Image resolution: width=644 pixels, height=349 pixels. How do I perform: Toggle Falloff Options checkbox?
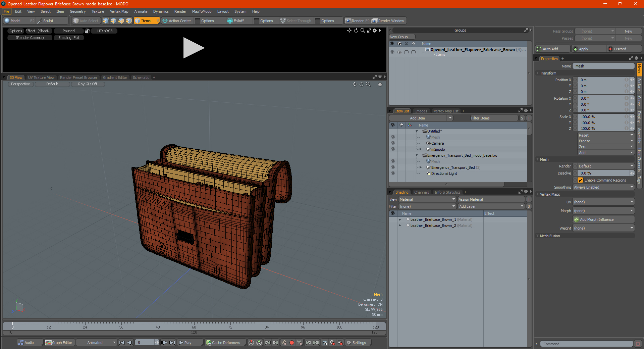tap(257, 21)
